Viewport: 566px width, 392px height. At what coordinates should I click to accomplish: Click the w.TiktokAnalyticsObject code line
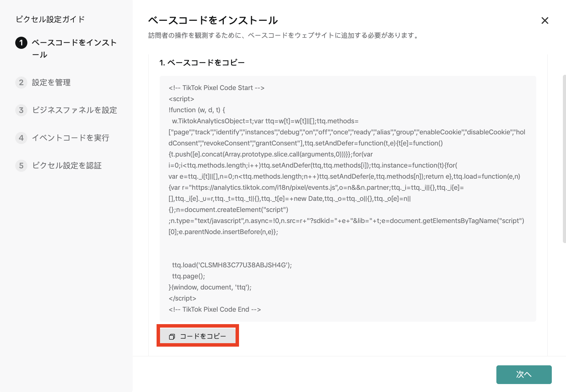(265, 121)
